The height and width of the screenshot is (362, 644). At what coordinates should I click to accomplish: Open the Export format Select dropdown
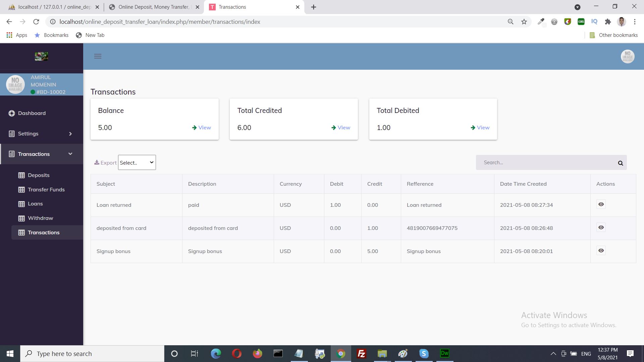tap(137, 163)
